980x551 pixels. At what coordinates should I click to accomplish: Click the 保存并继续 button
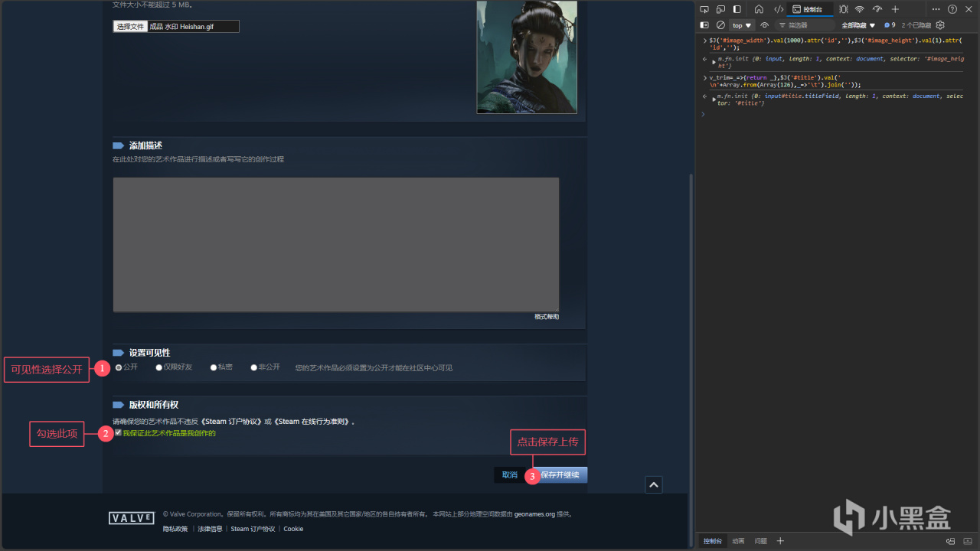(x=560, y=475)
